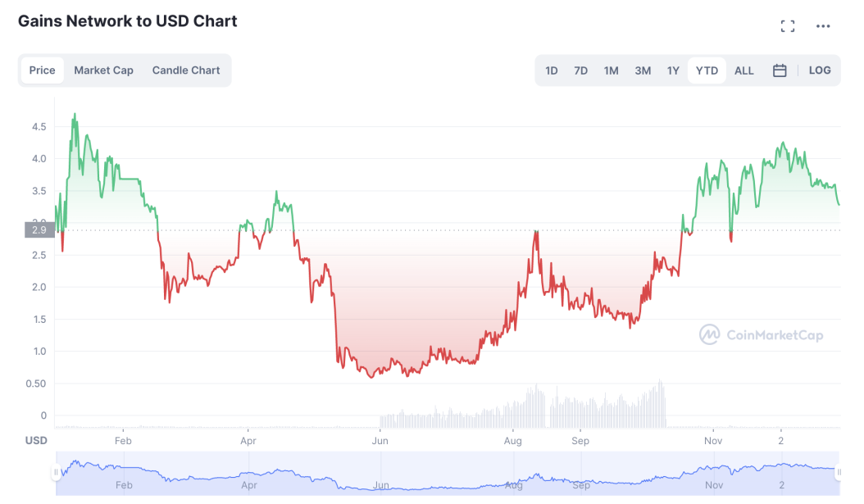
Task: Switch to the Market Cap tab
Action: (103, 70)
